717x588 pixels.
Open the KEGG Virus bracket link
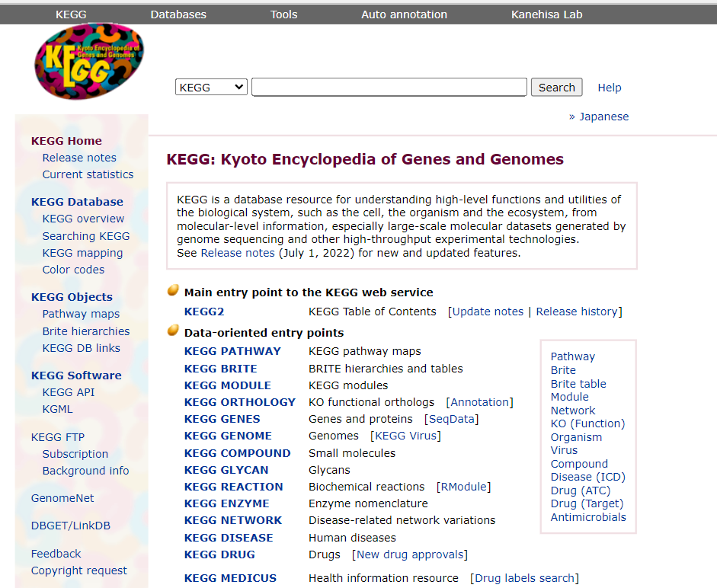(405, 436)
